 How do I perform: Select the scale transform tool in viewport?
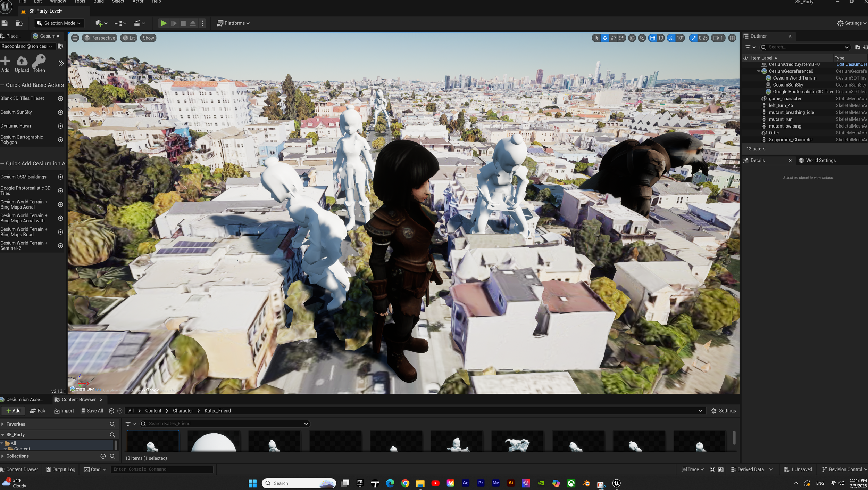tap(621, 38)
